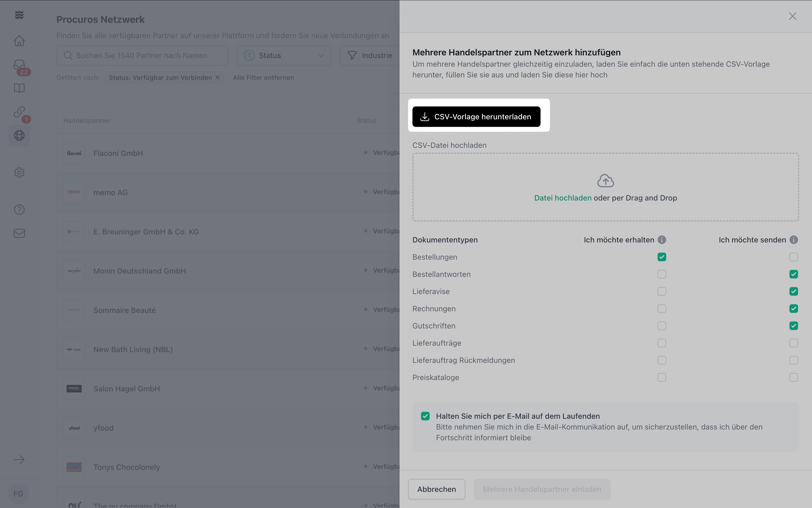Uncheck Gutschriften under Ich möchte senden

(x=793, y=326)
